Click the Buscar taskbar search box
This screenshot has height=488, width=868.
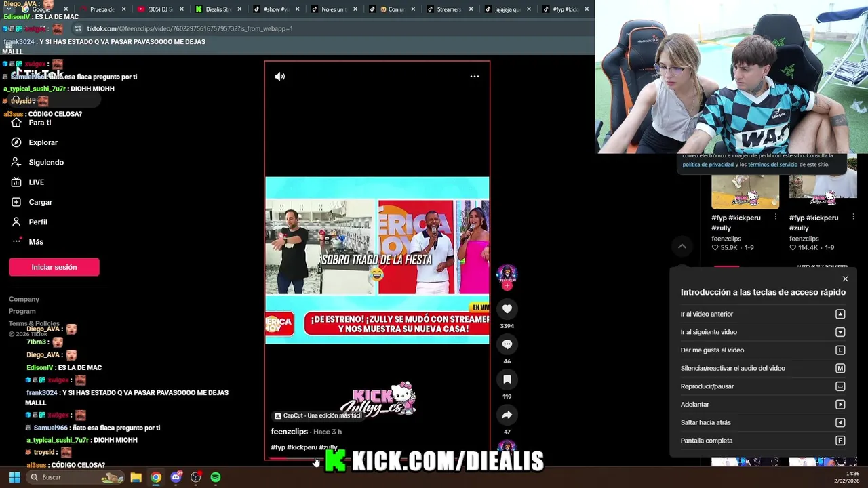coord(77,477)
